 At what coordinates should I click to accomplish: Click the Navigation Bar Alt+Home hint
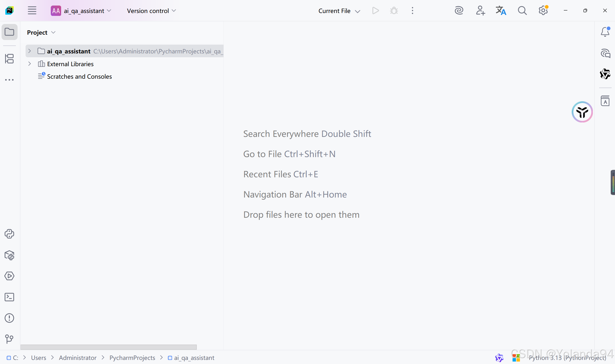point(295,194)
